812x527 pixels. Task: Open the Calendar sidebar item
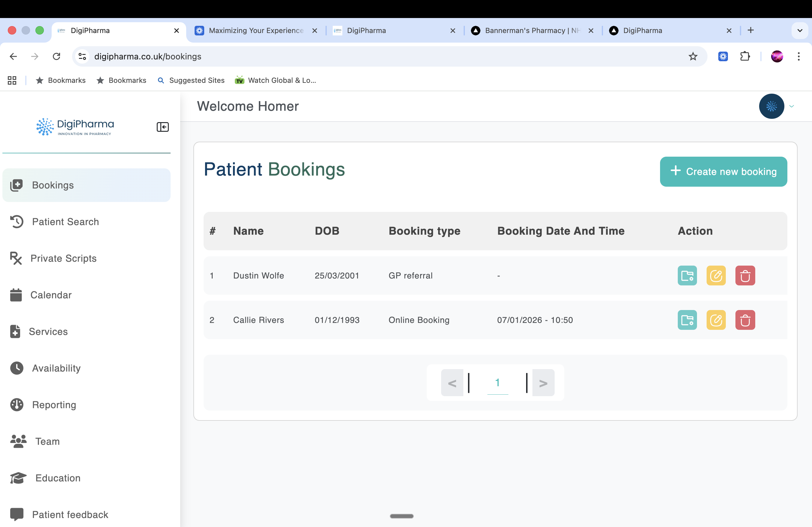pos(50,295)
